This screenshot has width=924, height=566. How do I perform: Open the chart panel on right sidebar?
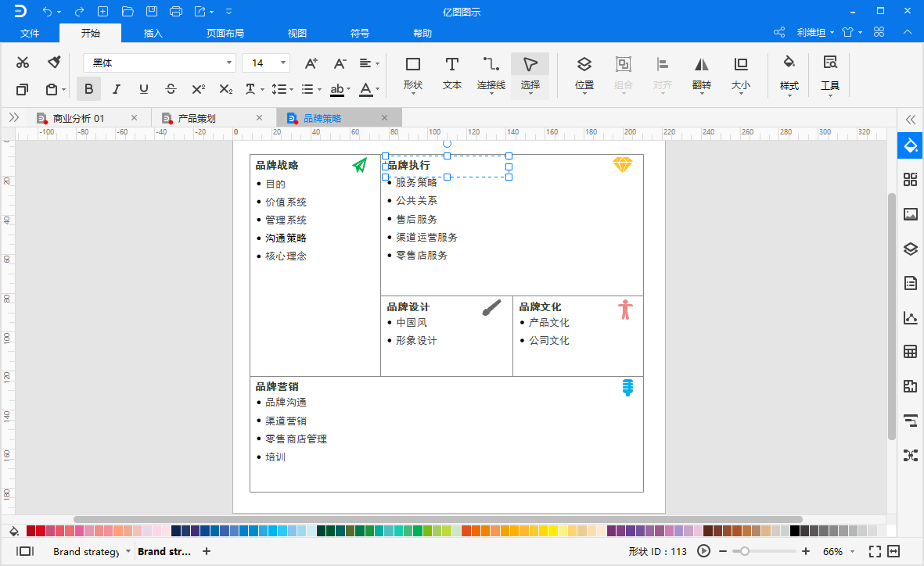pyautogui.click(x=911, y=318)
